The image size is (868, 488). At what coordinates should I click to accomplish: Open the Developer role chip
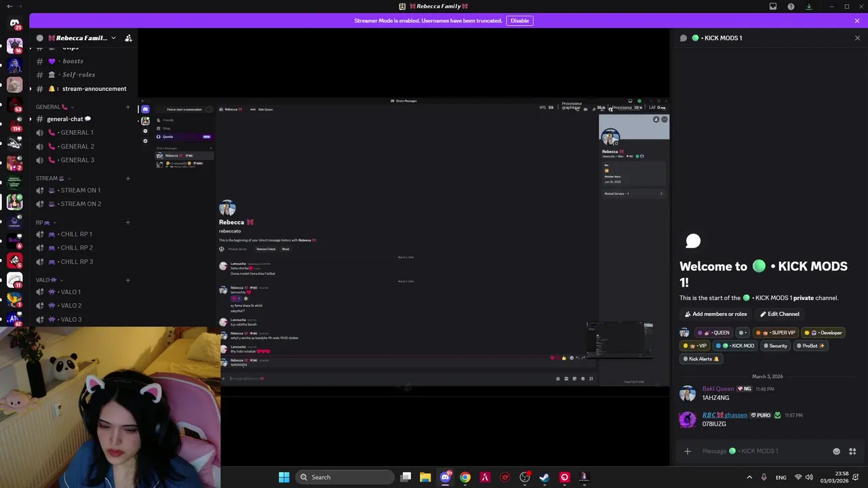[823, 333]
